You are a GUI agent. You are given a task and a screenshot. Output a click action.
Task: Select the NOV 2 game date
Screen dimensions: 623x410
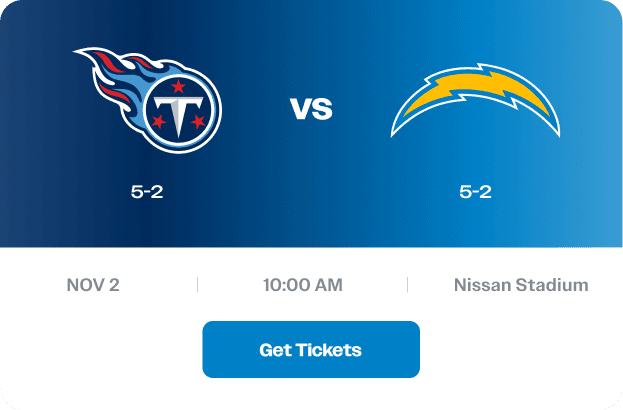[93, 285]
